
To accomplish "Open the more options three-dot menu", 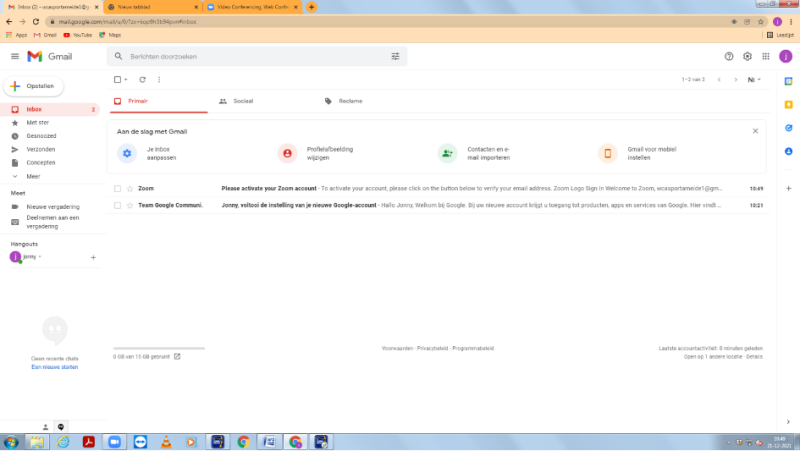I will coord(159,80).
